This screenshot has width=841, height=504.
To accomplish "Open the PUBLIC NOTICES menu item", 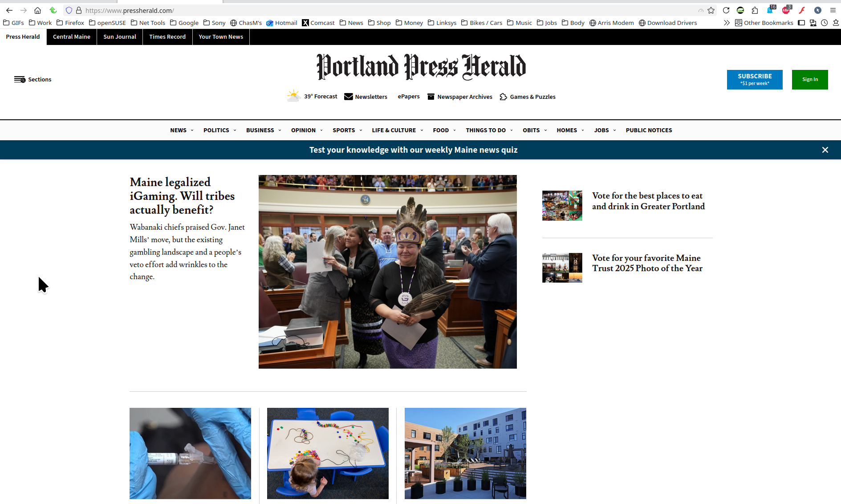I will (x=649, y=130).
